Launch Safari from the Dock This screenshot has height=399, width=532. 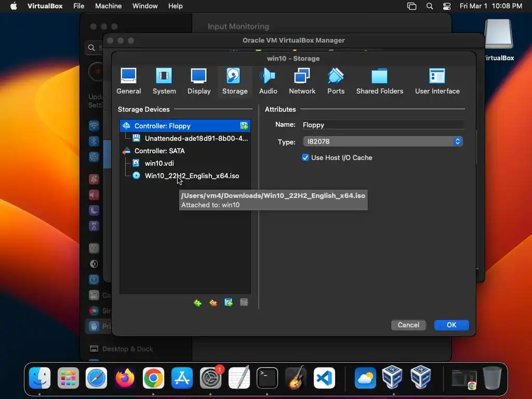[x=96, y=378]
